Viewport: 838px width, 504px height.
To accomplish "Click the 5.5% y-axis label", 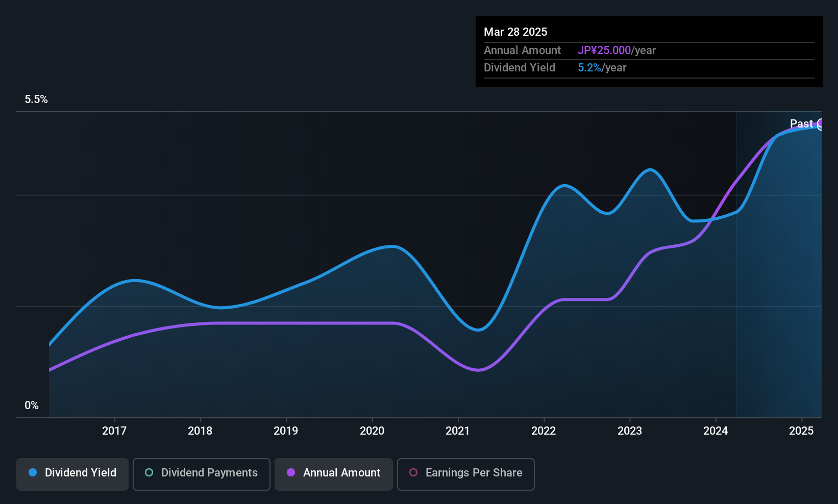I will (x=36, y=99).
